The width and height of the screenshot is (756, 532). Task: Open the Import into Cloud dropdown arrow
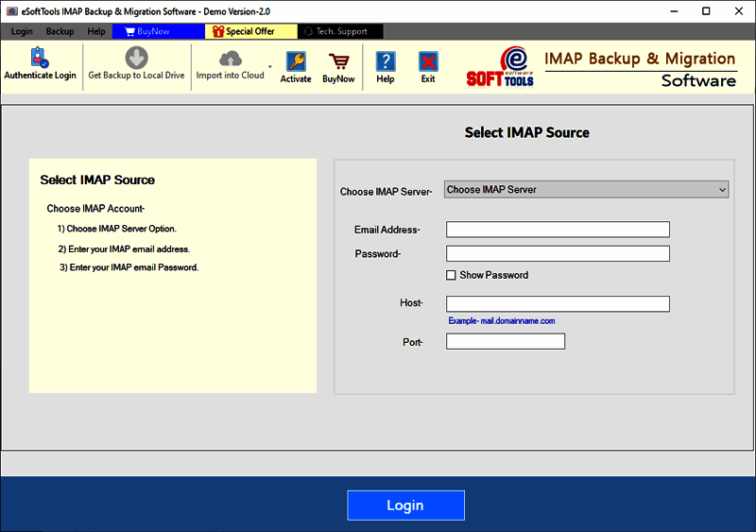pos(270,67)
